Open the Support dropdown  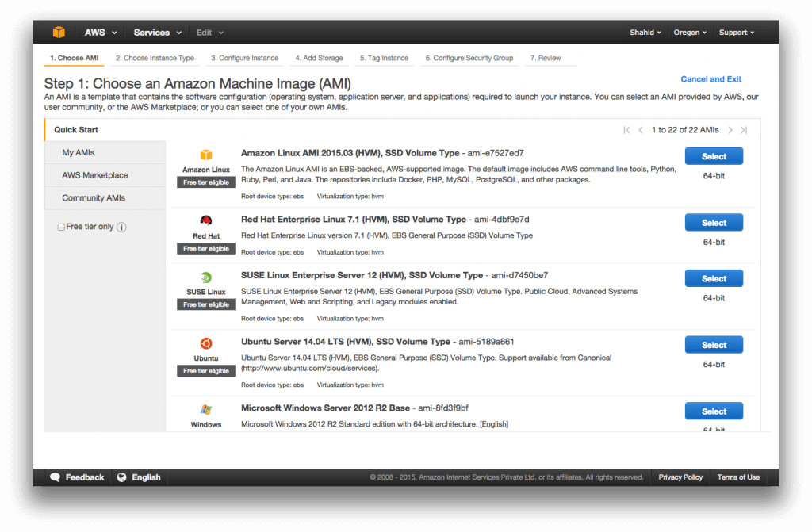pyautogui.click(x=736, y=32)
